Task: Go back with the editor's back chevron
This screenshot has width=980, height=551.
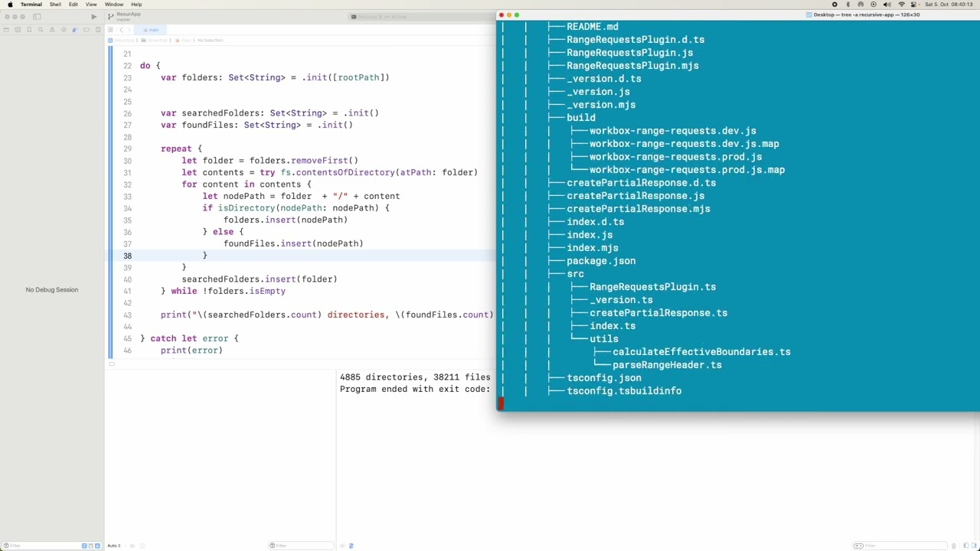Action: click(x=121, y=30)
